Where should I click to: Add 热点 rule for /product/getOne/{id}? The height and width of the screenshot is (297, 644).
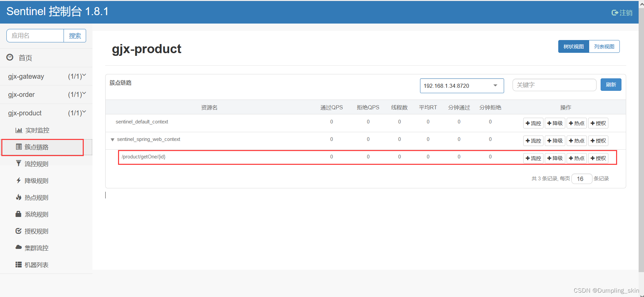[576, 158]
